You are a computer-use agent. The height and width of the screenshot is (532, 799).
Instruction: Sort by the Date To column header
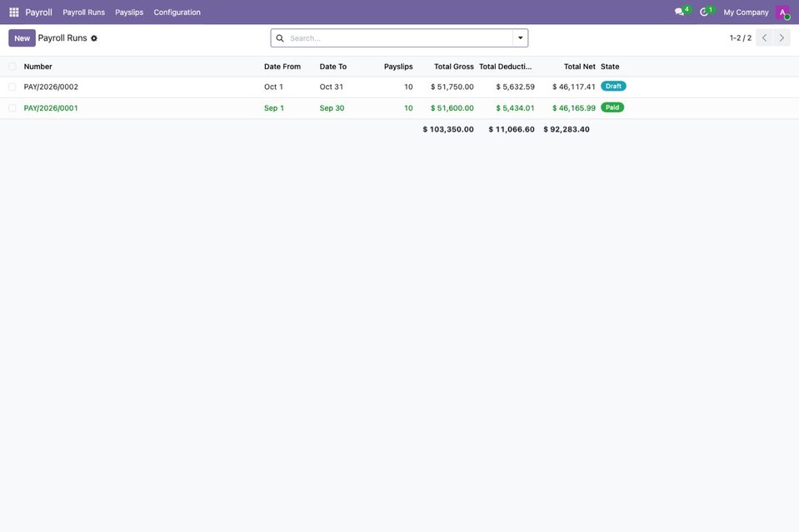[332, 66]
